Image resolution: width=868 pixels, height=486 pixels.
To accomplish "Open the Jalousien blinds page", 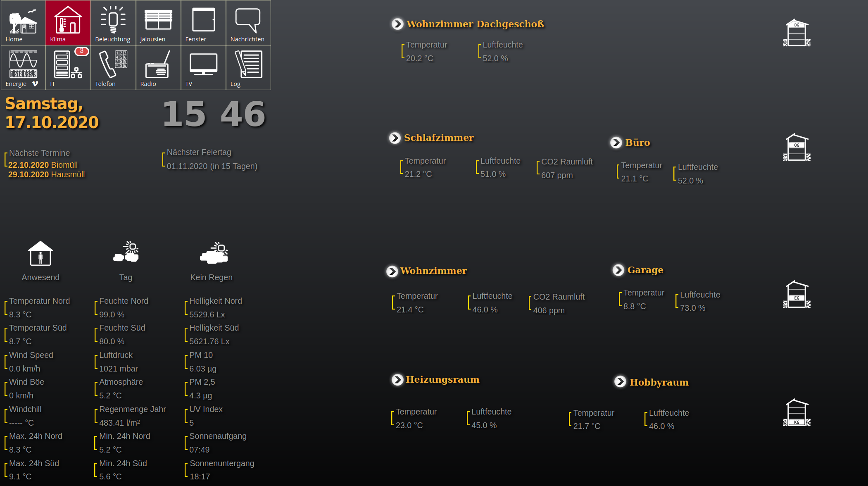I will [x=158, y=23].
